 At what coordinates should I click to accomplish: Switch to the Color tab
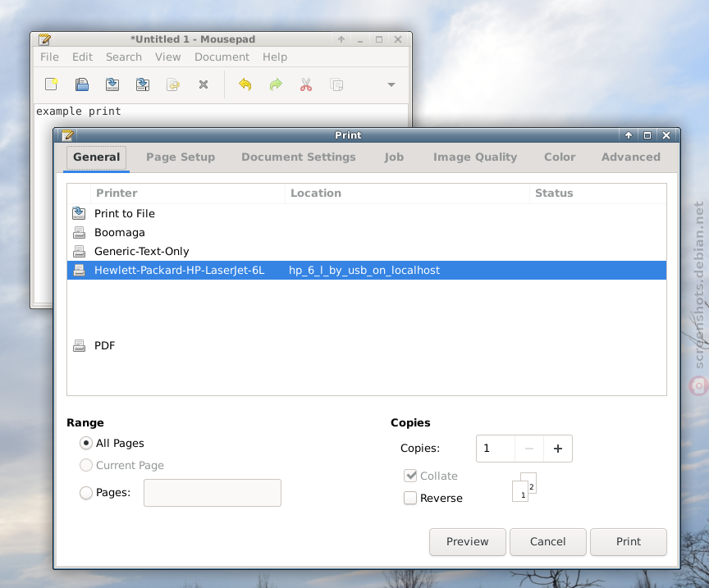[560, 157]
